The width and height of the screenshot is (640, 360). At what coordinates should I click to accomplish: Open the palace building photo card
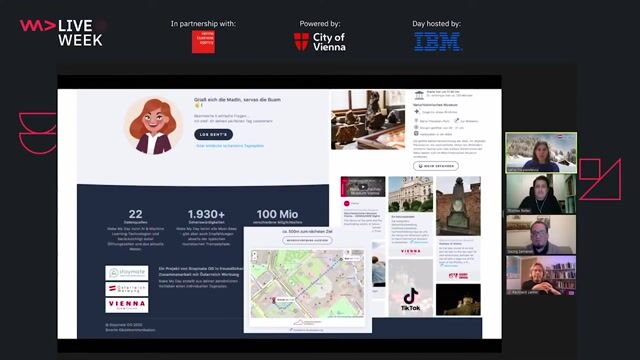tap(411, 194)
